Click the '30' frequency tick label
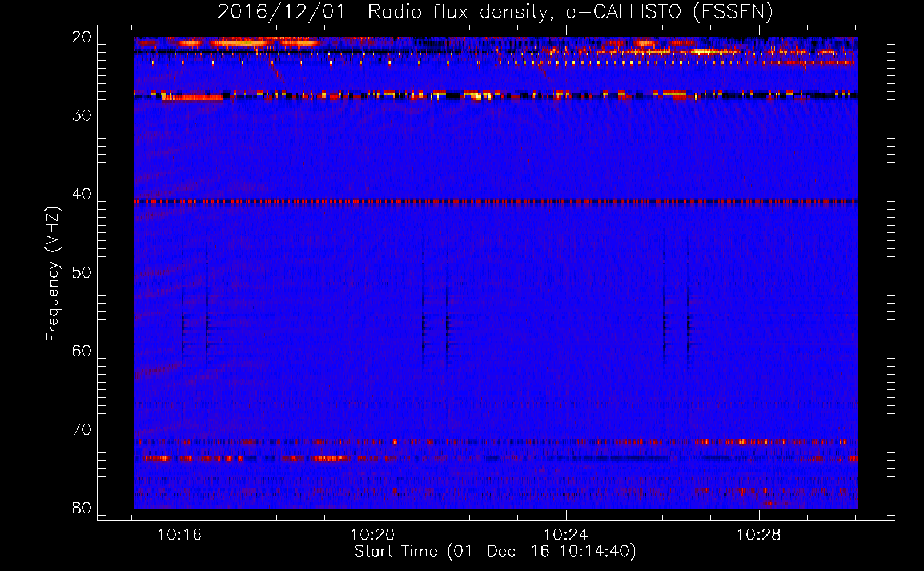The image size is (924, 571). (82, 115)
